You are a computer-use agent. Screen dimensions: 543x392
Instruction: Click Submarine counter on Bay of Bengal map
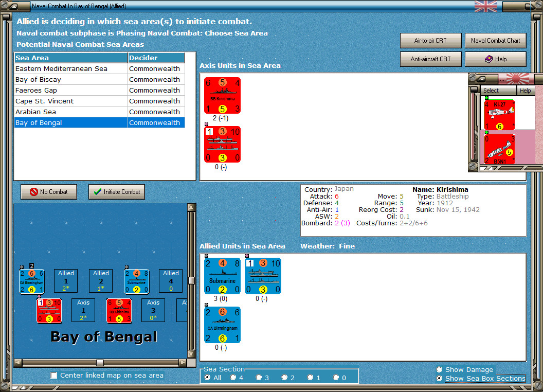point(137,281)
